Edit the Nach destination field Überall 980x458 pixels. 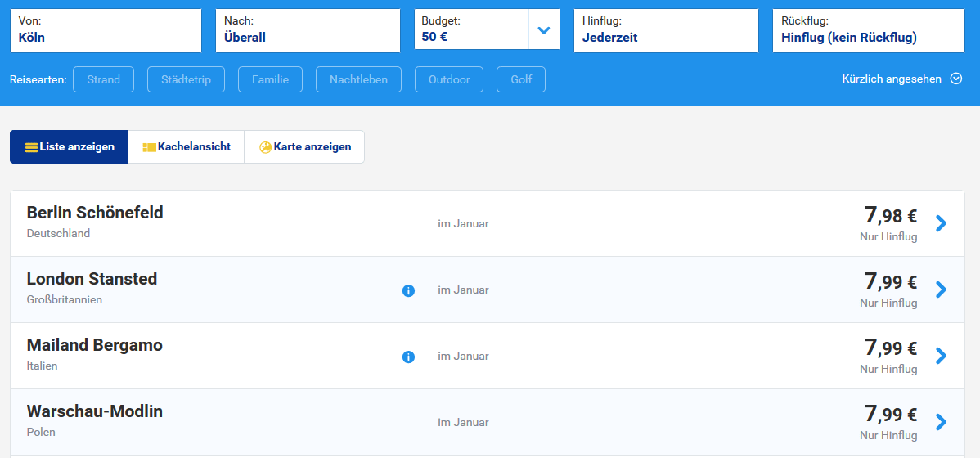(x=308, y=30)
